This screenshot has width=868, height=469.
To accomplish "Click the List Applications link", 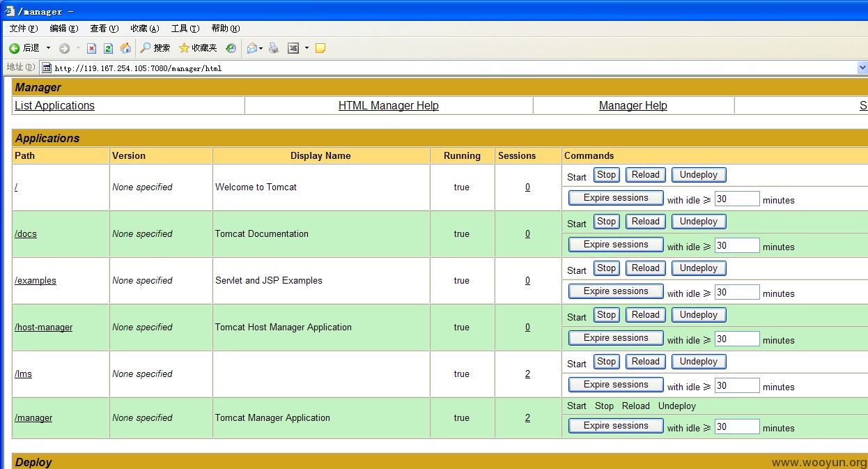I will click(54, 105).
